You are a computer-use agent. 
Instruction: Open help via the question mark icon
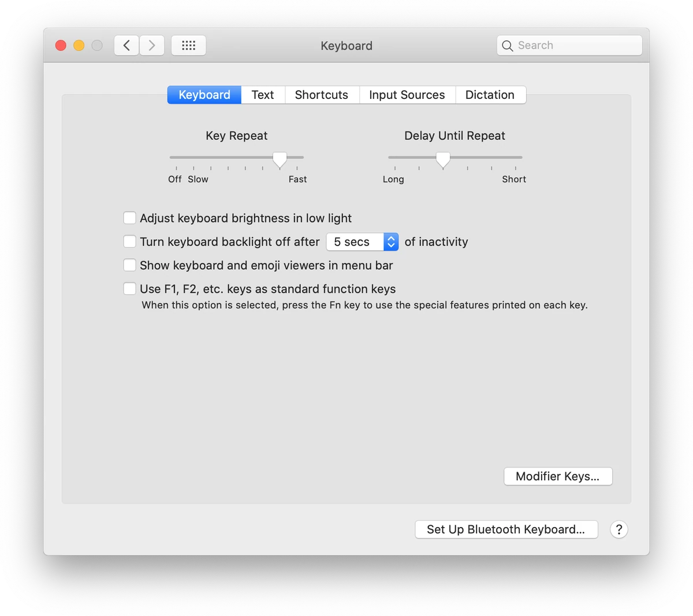click(x=619, y=529)
